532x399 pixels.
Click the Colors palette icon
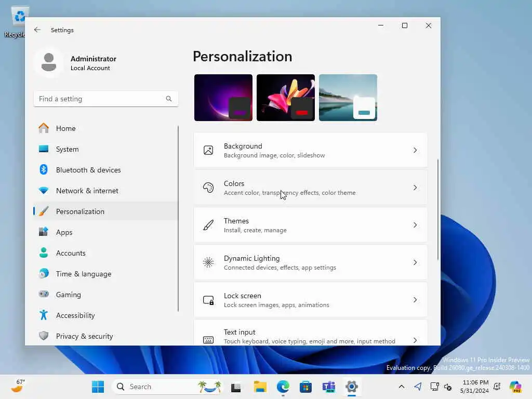pyautogui.click(x=208, y=188)
